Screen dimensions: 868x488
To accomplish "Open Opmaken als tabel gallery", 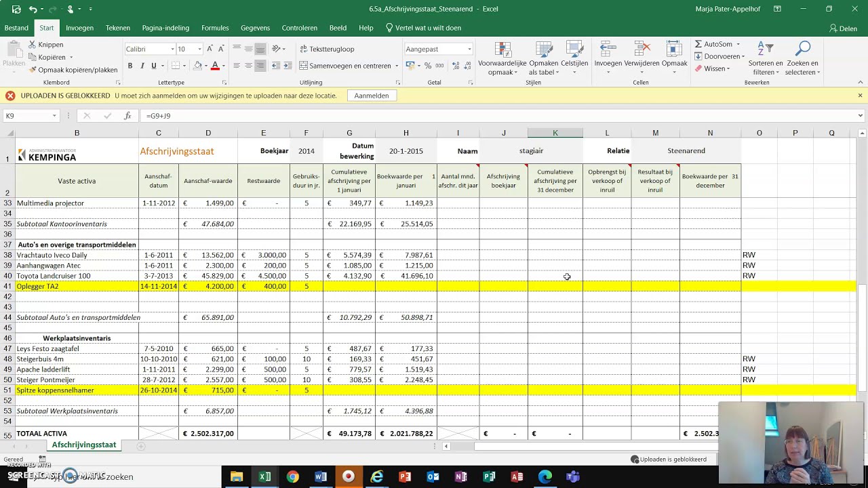I will (x=543, y=58).
